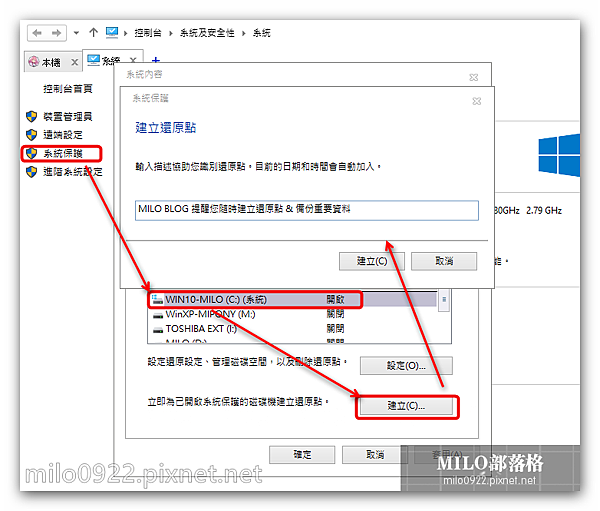
Task: Click the TOSHIBA EXT drive icon
Action: click(158, 330)
